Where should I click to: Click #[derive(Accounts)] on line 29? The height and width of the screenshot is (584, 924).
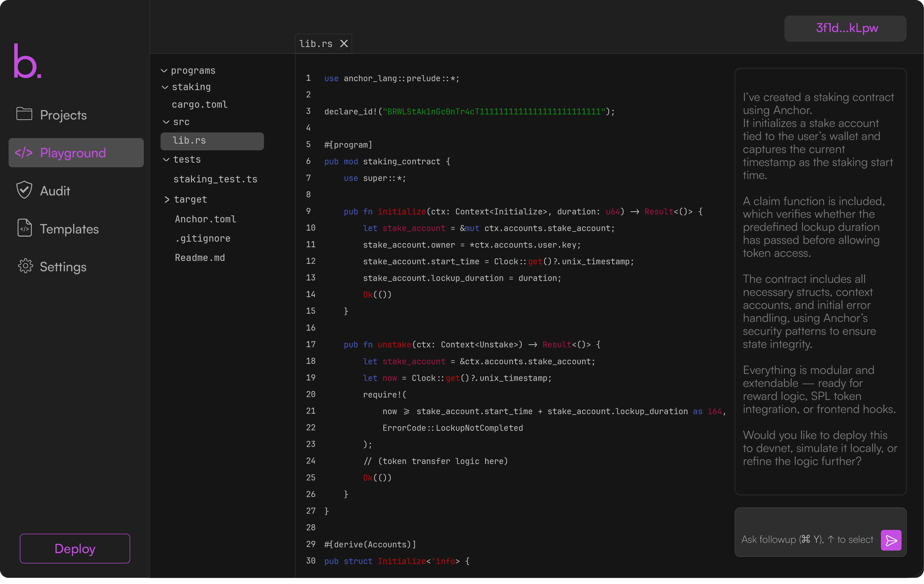coord(370,544)
